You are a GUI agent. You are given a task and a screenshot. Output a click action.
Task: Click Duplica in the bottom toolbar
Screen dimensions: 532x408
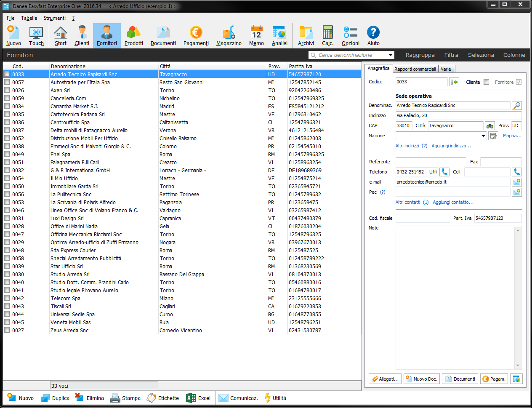(55, 398)
